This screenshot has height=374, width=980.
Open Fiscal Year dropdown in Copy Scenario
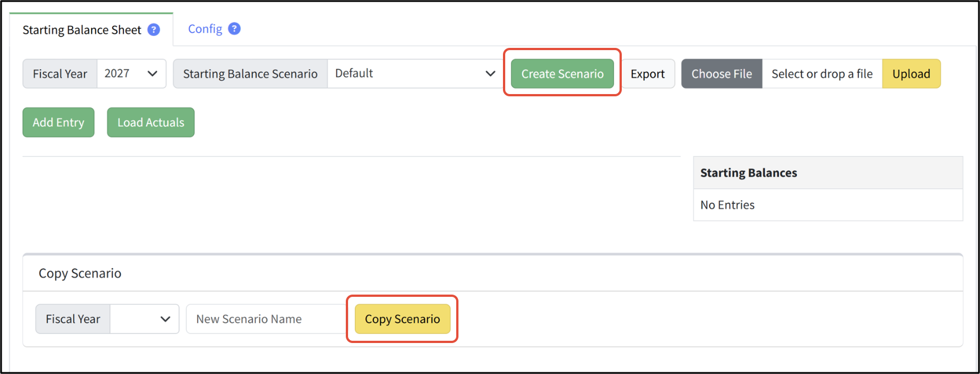point(144,319)
